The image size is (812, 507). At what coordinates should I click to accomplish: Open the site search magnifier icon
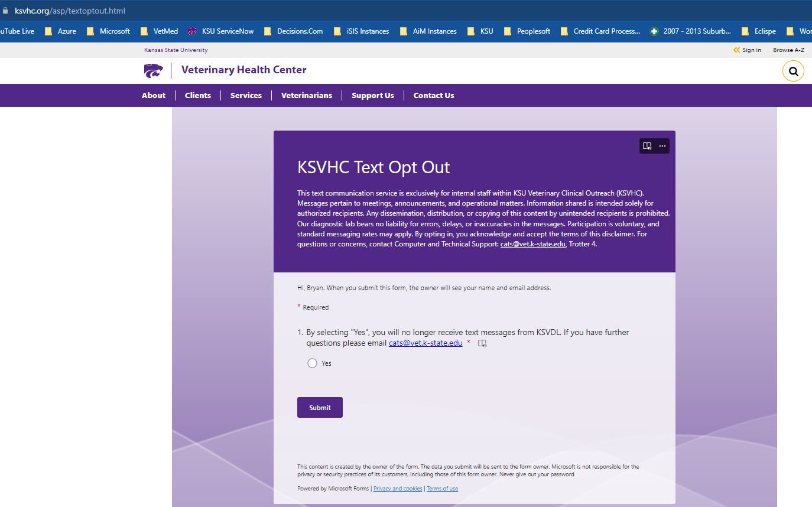pyautogui.click(x=793, y=71)
